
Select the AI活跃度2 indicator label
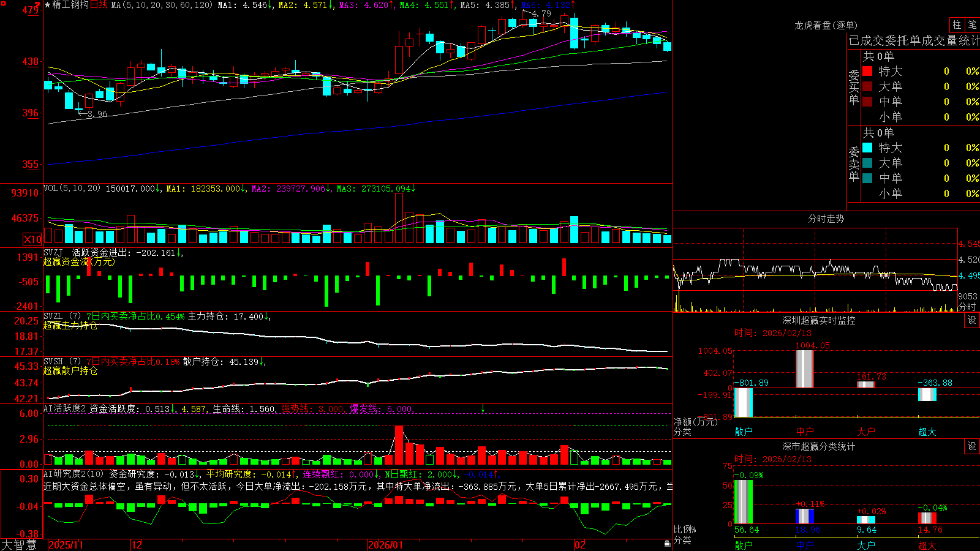click(65, 408)
